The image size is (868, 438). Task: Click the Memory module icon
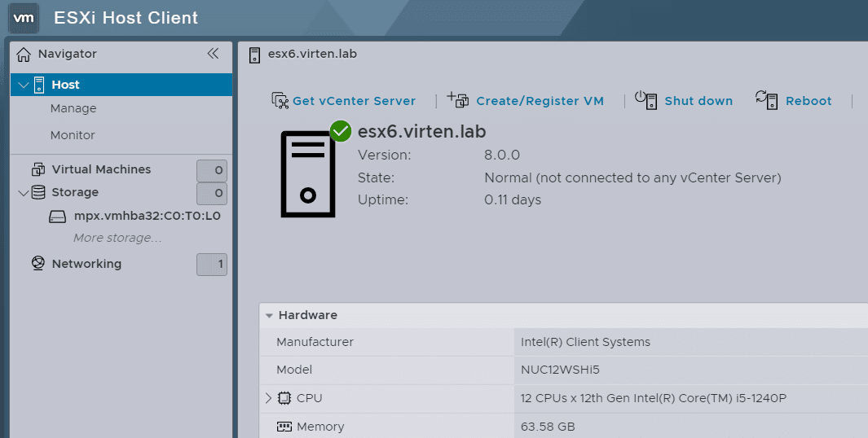coord(284,427)
